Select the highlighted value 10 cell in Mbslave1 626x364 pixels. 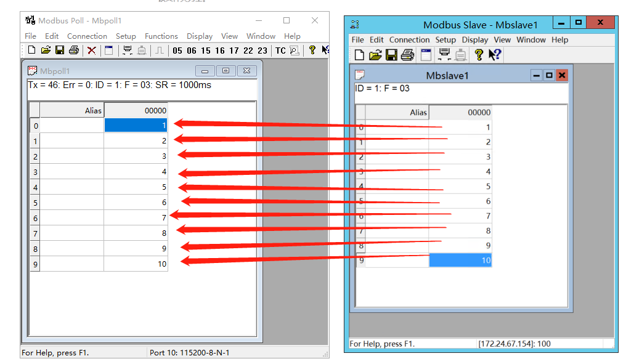(460, 261)
